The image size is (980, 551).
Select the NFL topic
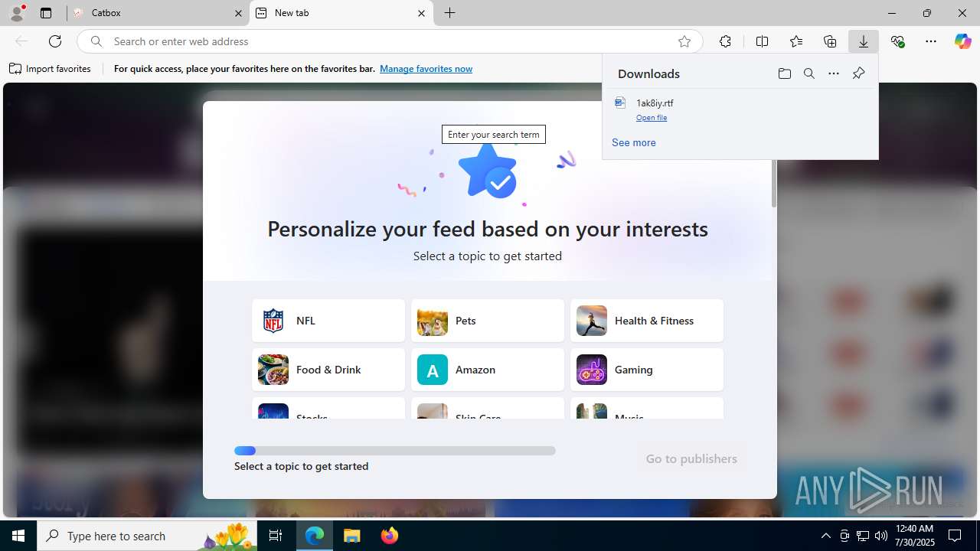328,321
